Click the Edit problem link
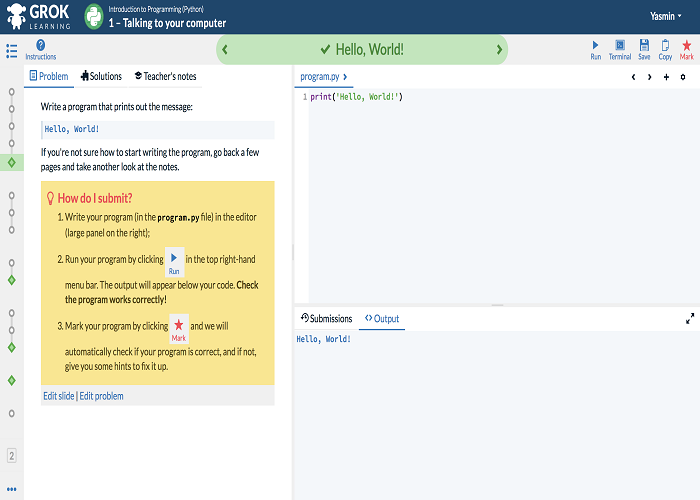 point(102,396)
